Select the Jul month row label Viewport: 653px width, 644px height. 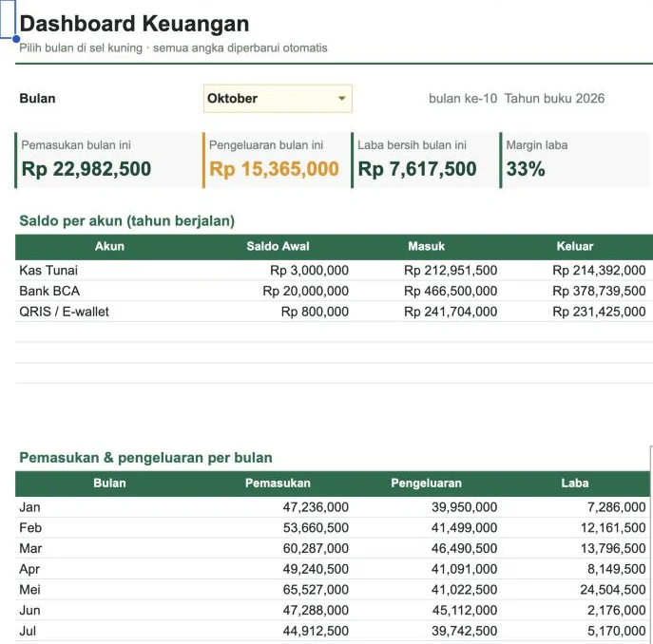[x=28, y=631]
